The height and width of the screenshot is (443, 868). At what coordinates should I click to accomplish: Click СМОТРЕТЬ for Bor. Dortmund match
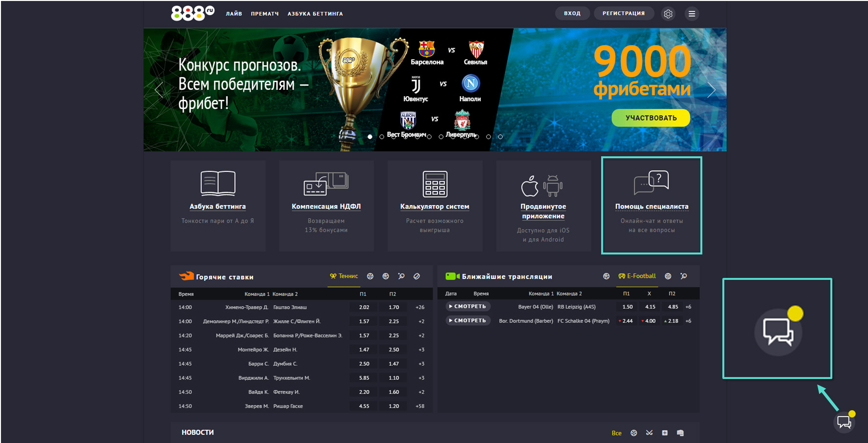coord(468,321)
